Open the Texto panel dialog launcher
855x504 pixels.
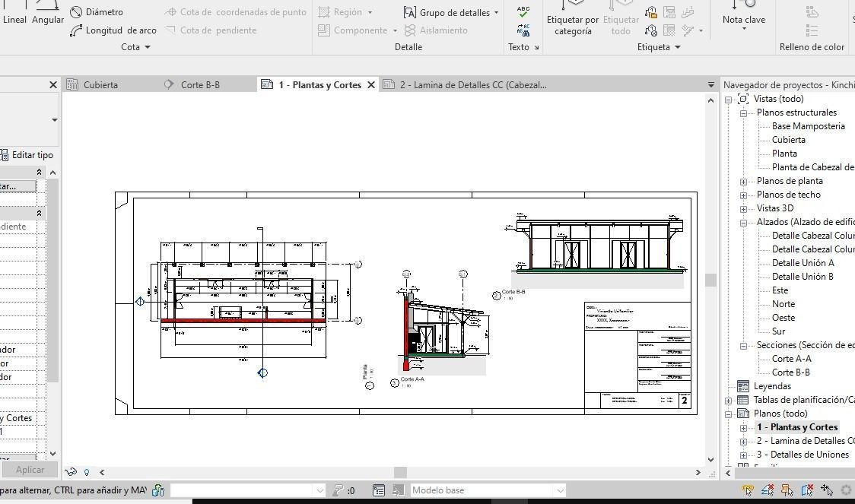pyautogui.click(x=536, y=47)
